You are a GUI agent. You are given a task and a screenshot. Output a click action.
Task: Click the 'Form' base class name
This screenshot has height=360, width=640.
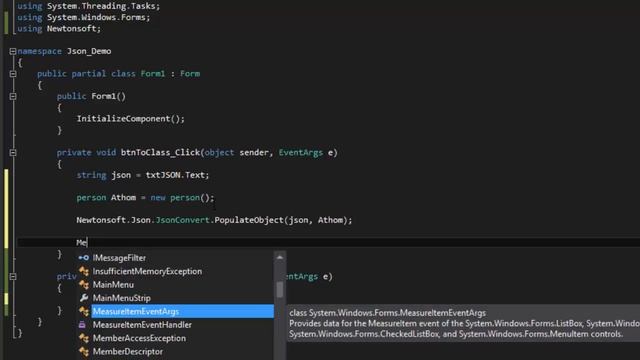click(x=190, y=74)
